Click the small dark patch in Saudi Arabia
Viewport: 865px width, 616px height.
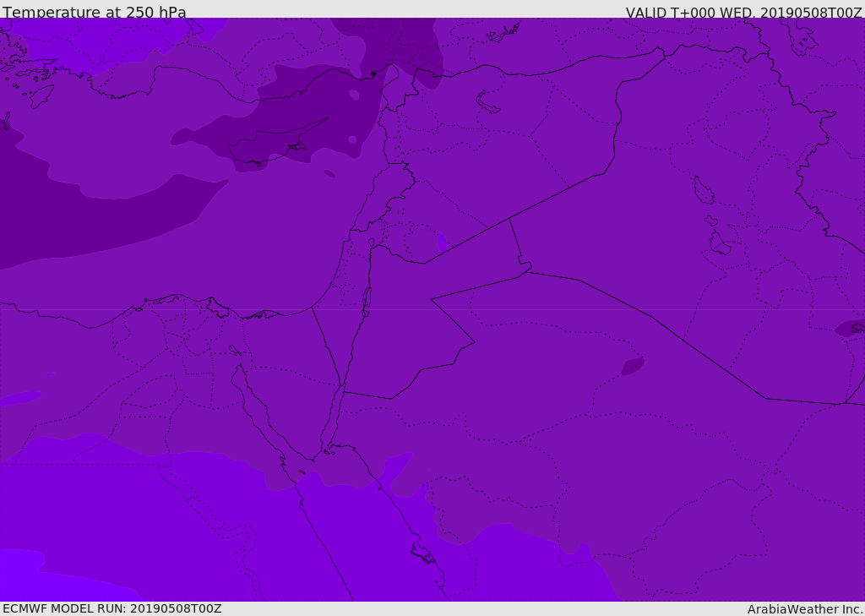(x=633, y=366)
